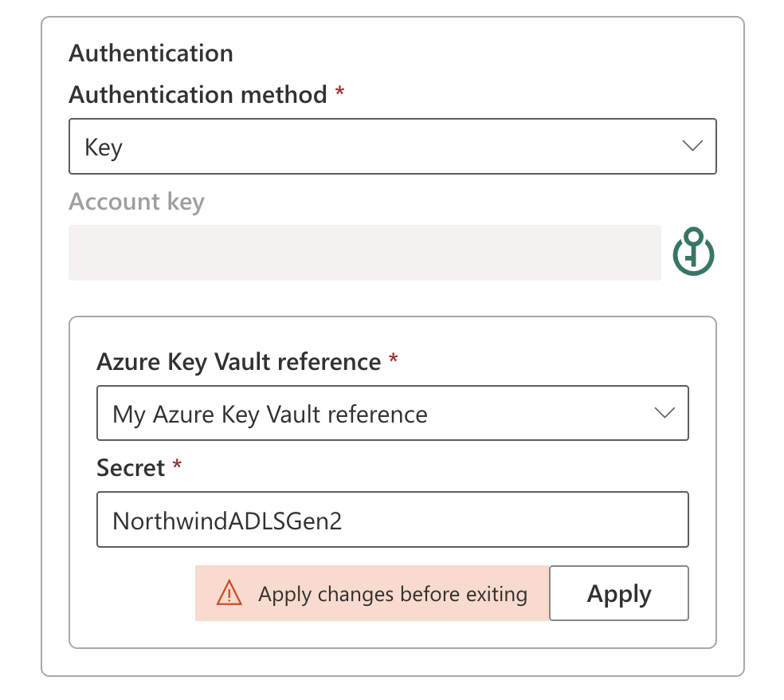Click the Authentication heading

[x=151, y=53]
